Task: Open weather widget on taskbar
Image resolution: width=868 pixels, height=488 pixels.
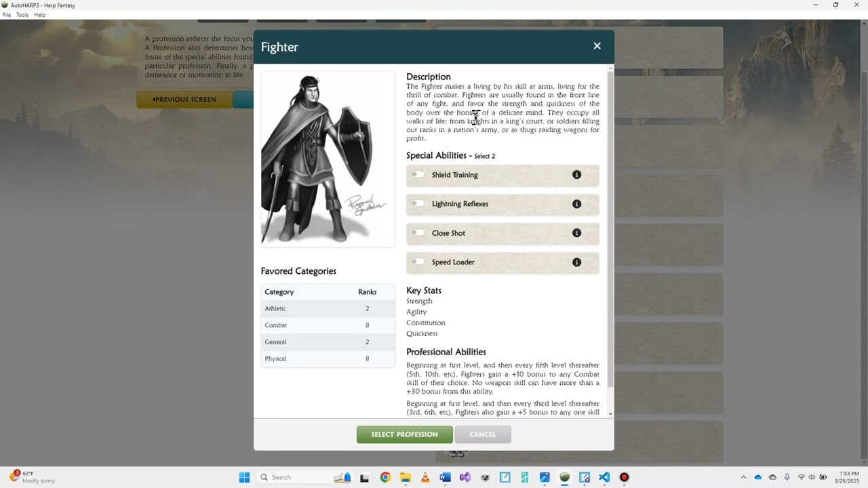Action: [33, 477]
